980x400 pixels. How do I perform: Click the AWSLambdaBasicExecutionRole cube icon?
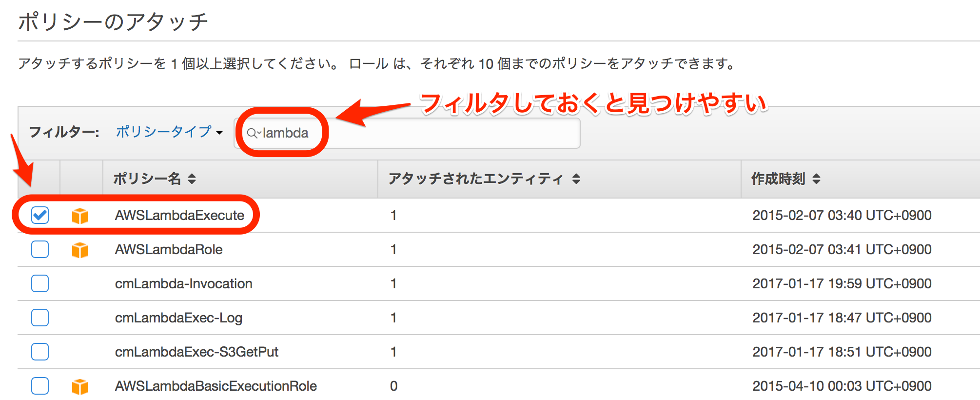pyautogui.click(x=80, y=386)
